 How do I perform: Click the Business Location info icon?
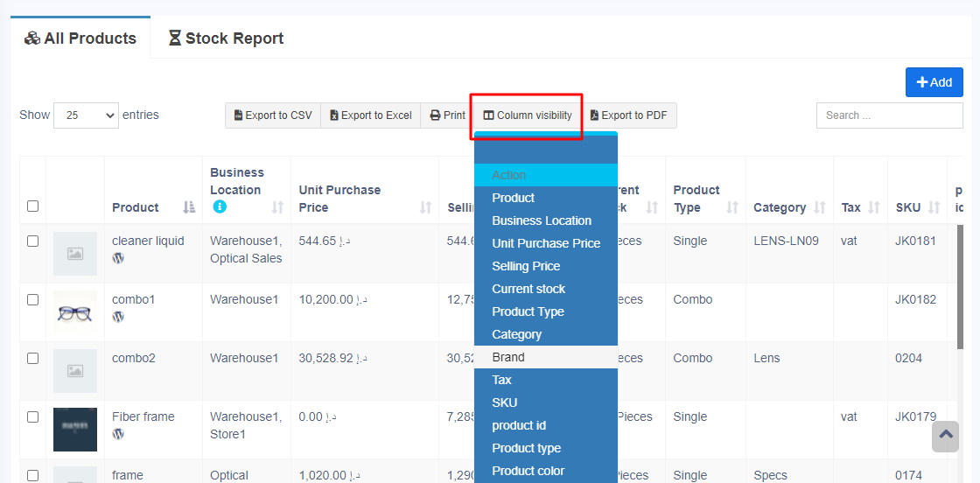[220, 207]
